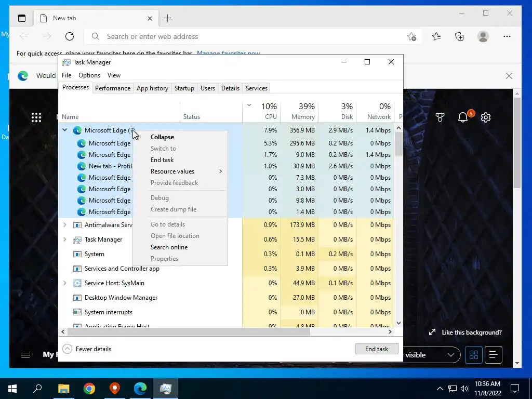The image size is (532, 399).
Task: Sort by Network column header
Action: pos(375,111)
